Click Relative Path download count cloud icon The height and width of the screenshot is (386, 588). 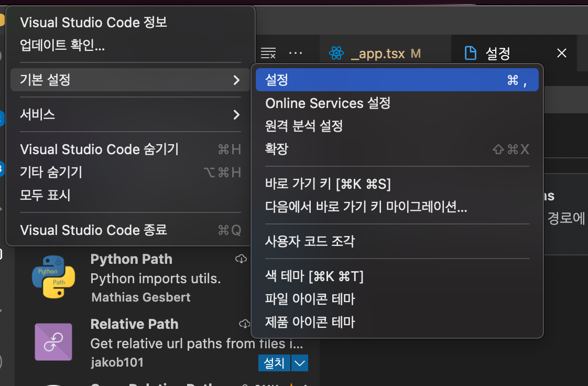245,324
